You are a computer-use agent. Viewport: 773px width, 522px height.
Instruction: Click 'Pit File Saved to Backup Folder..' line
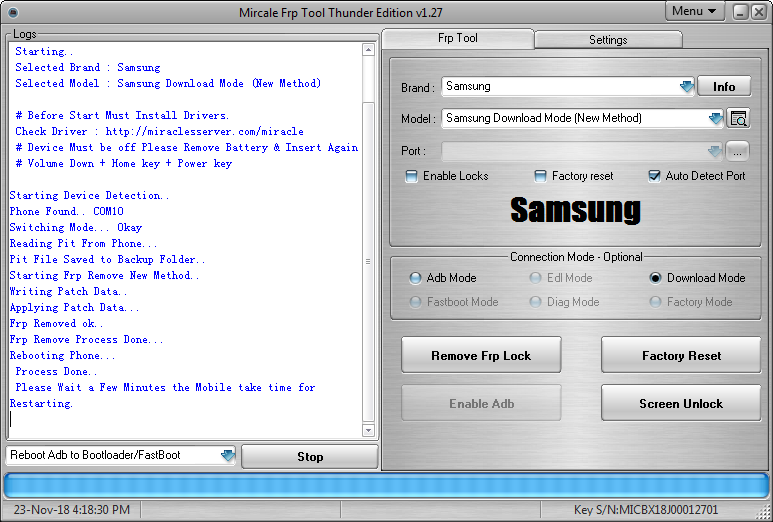tap(107, 259)
